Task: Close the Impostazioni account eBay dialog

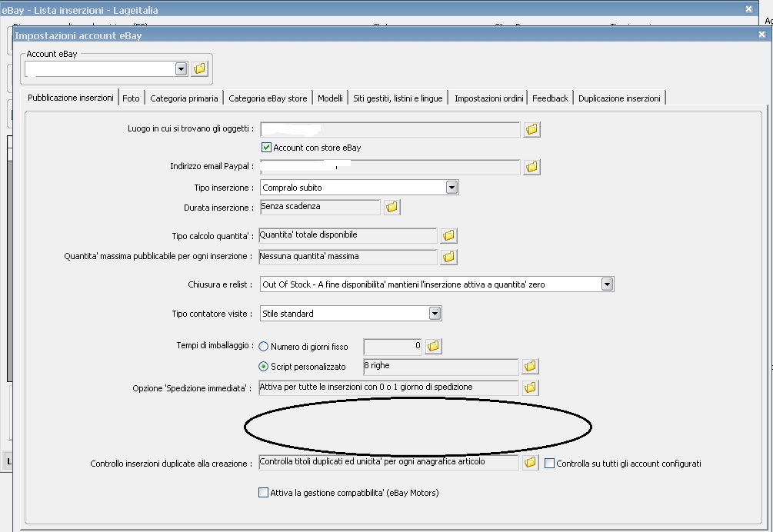Action: pyautogui.click(x=761, y=35)
